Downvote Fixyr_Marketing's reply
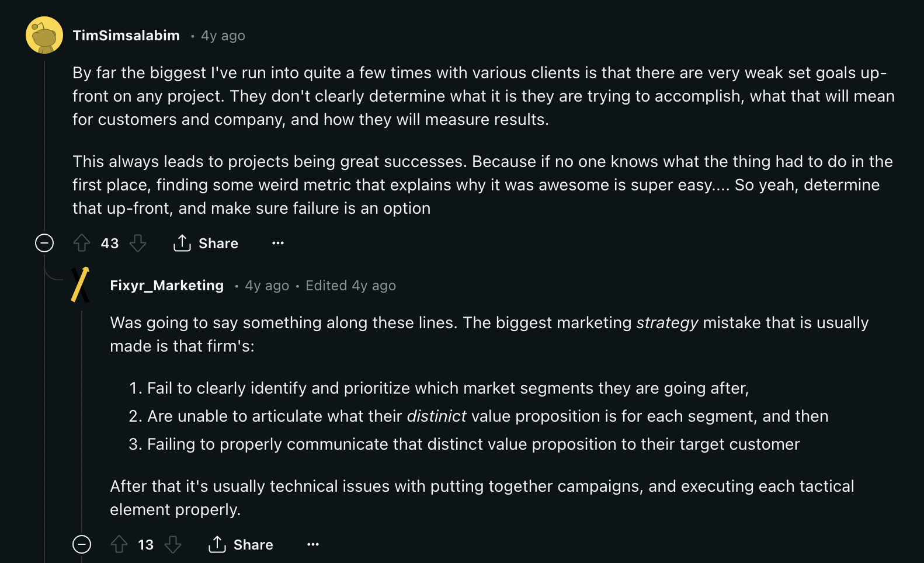This screenshot has height=563, width=924. [x=173, y=544]
